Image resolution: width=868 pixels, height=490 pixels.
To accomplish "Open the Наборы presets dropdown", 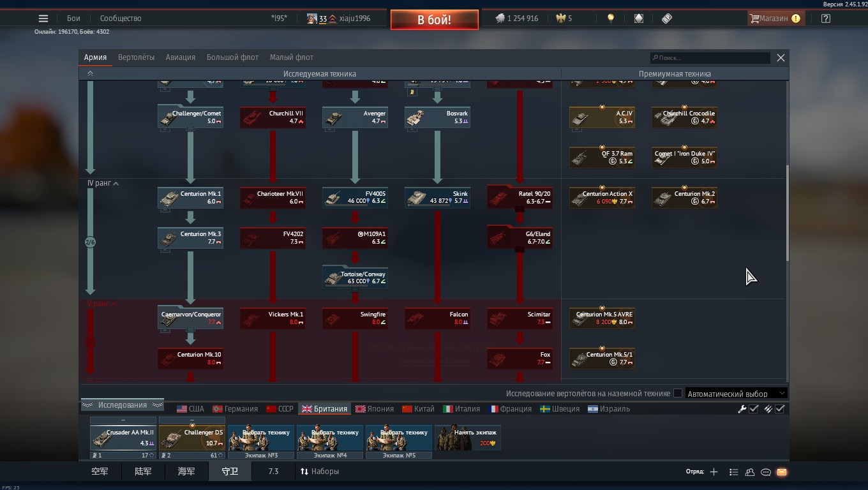I will (320, 471).
